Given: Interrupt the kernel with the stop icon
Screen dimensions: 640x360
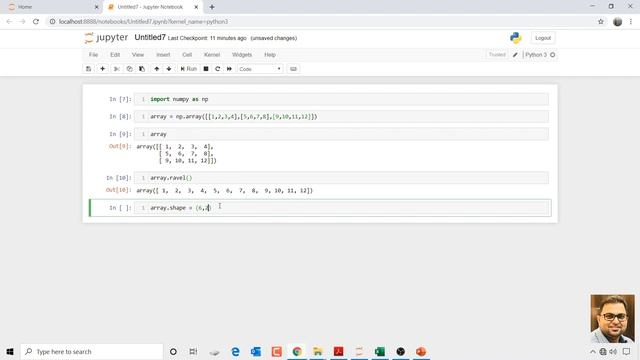Looking at the screenshot, I should (x=206, y=69).
